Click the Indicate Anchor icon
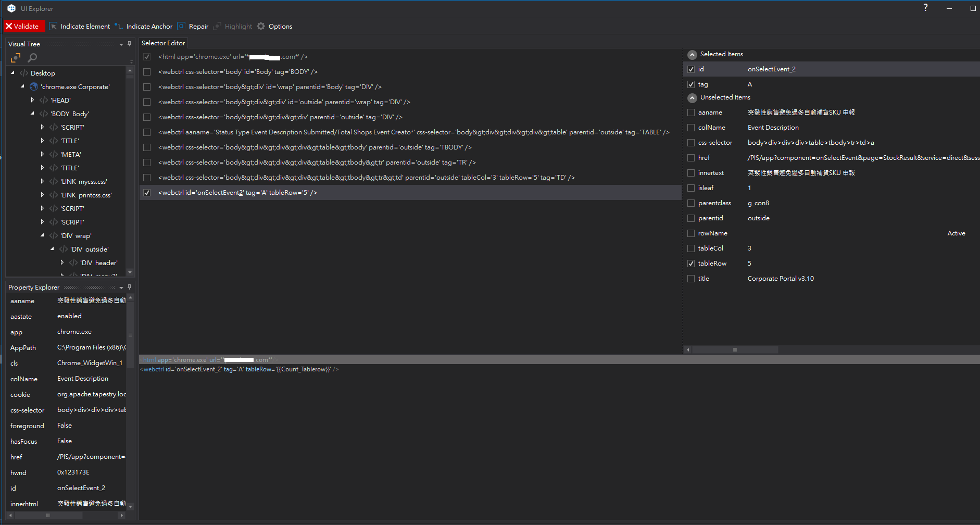The width and height of the screenshot is (980, 525). click(x=119, y=26)
